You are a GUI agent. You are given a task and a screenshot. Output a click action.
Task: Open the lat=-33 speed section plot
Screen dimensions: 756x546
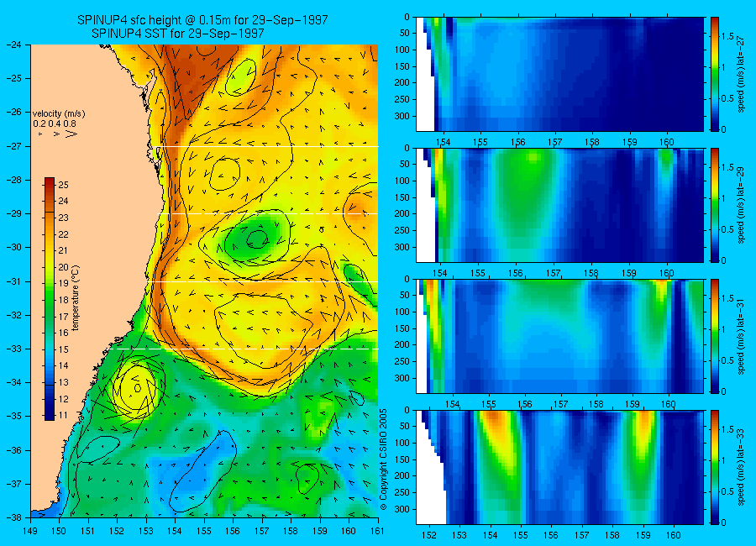tap(559, 467)
